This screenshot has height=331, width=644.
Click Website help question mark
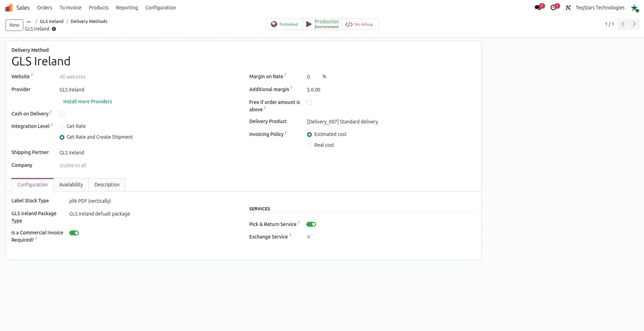(x=32, y=75)
